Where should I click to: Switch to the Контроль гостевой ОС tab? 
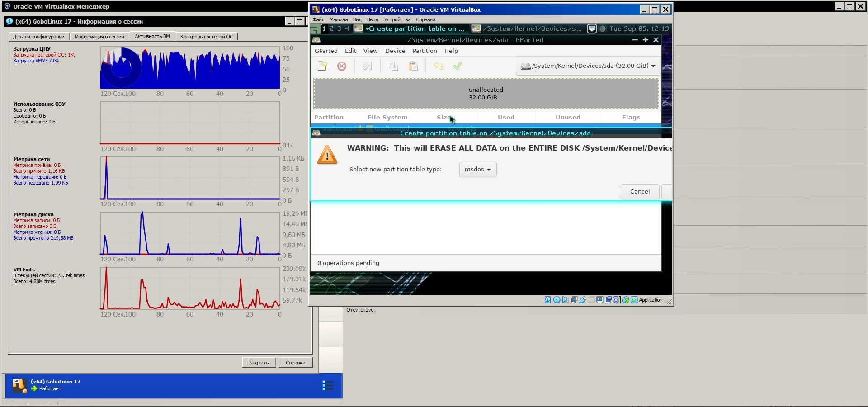coord(207,37)
